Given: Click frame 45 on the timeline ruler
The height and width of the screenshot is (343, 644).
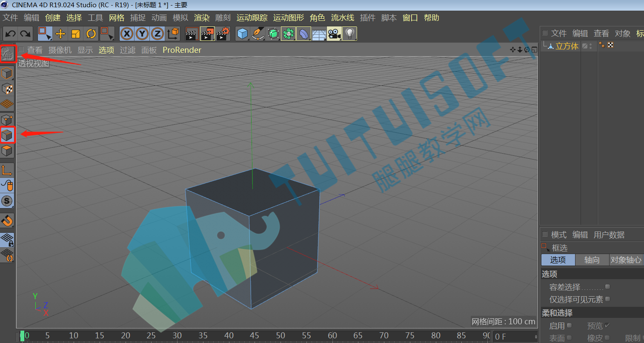Looking at the screenshot, I should [x=255, y=336].
